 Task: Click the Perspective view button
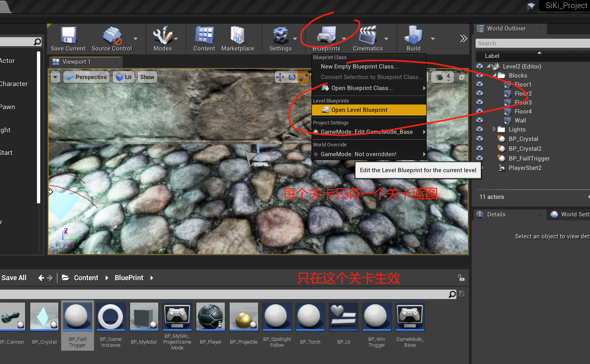point(87,77)
